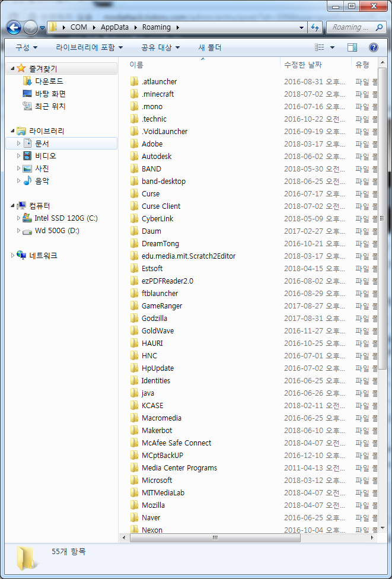Toggle the preview pane icon

click(x=352, y=47)
